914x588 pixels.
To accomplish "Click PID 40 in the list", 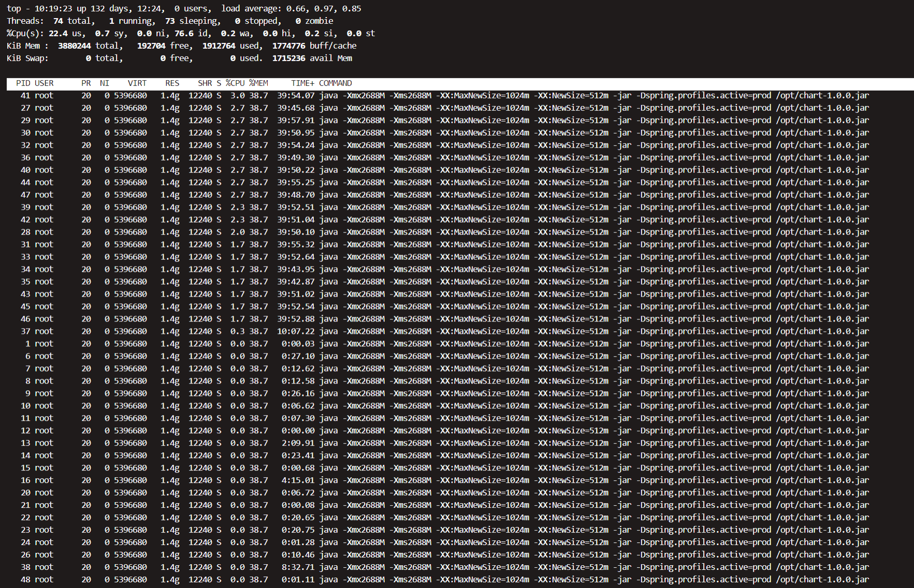I will click(x=25, y=170).
